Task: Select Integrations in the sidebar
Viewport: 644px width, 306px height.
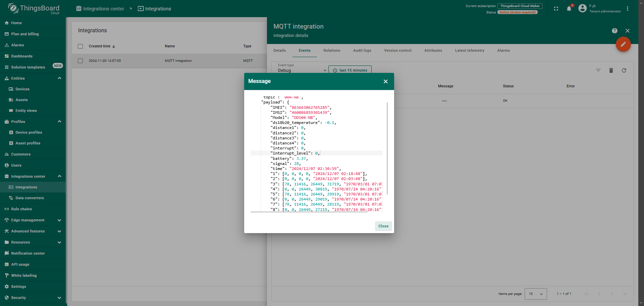Action: (x=33, y=187)
